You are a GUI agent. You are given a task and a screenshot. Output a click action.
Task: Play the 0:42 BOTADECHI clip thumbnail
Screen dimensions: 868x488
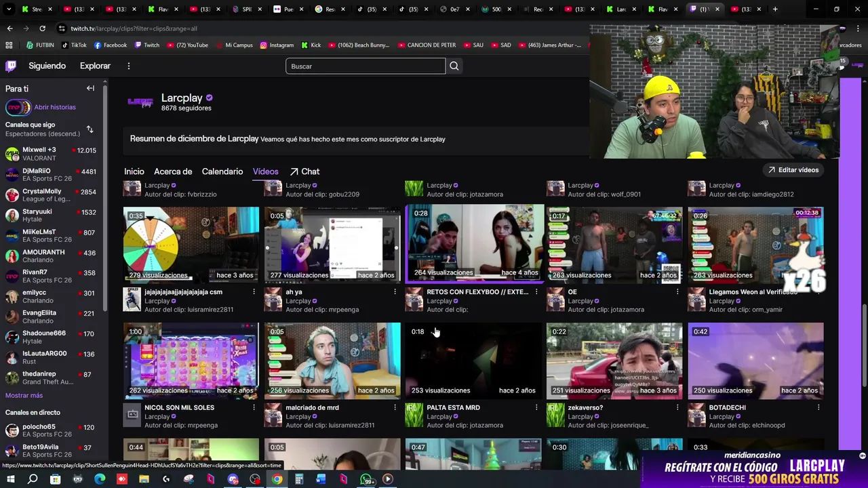(x=755, y=360)
